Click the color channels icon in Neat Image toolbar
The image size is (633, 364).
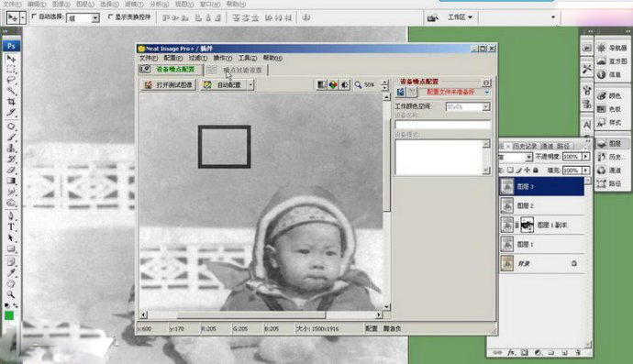[333, 84]
